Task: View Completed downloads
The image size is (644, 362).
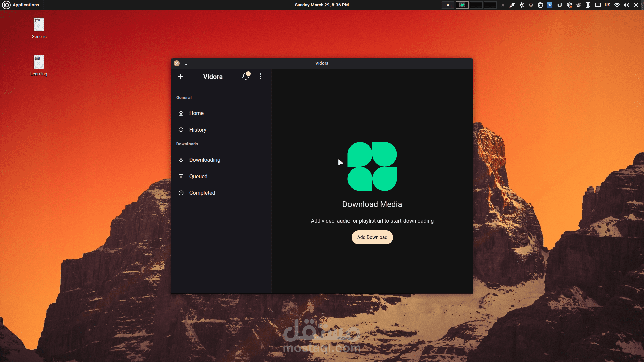Action: tap(202, 193)
